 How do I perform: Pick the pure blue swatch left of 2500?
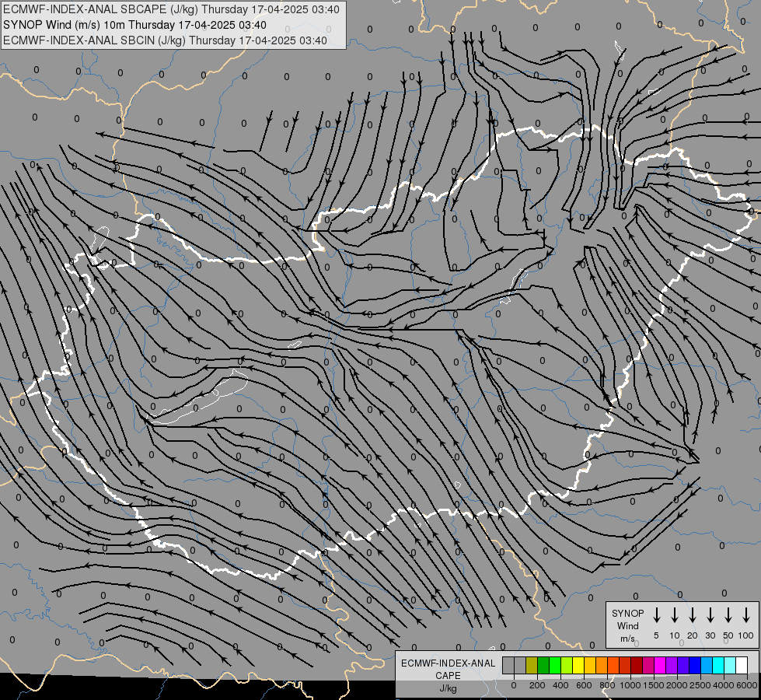[695, 665]
